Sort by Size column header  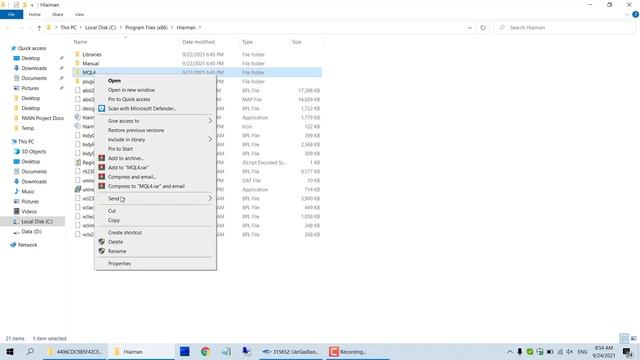pyautogui.click(x=297, y=42)
